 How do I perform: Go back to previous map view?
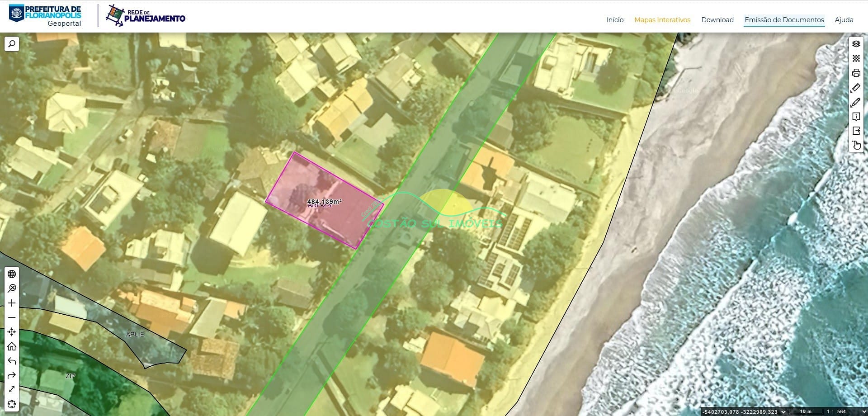(x=12, y=361)
